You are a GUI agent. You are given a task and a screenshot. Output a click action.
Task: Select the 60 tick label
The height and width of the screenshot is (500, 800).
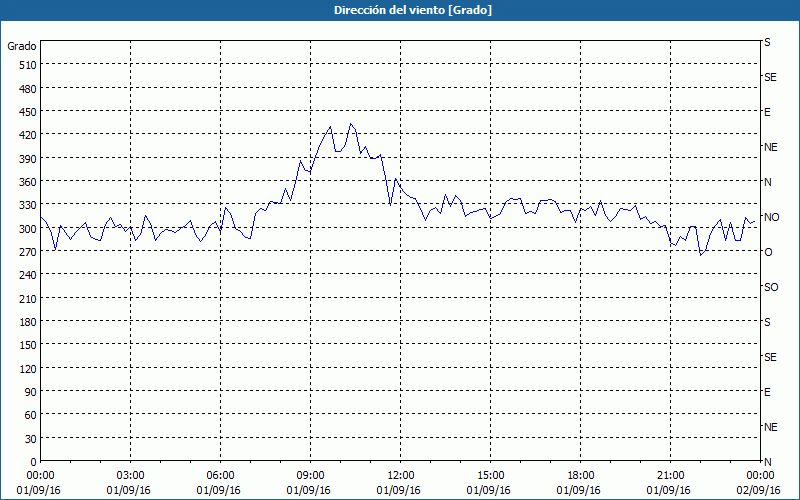point(31,415)
